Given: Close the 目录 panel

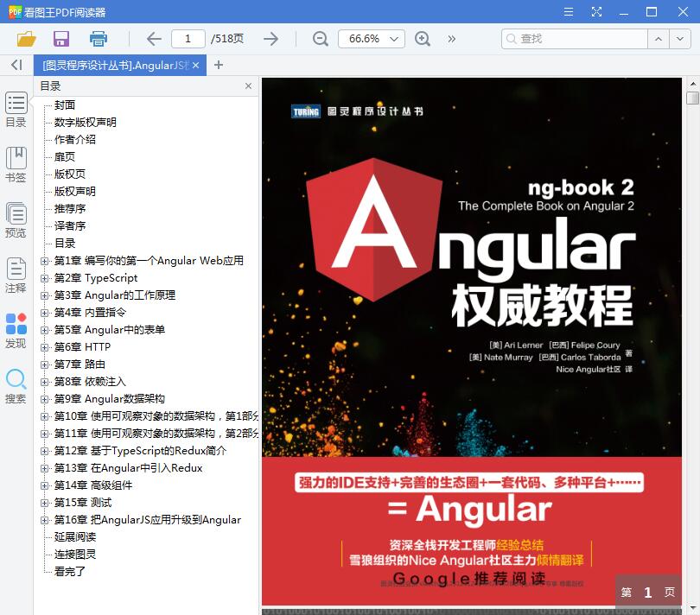Looking at the screenshot, I should [x=248, y=86].
